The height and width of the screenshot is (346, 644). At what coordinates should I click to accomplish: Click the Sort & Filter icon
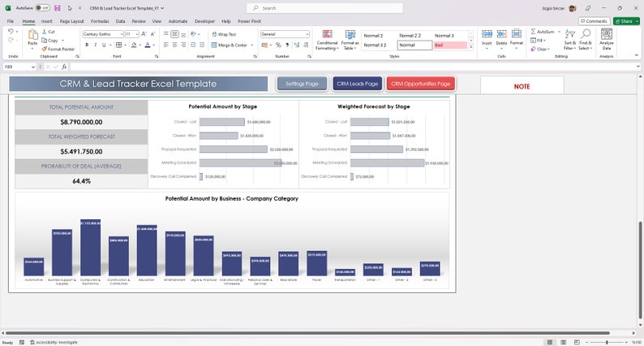click(569, 35)
